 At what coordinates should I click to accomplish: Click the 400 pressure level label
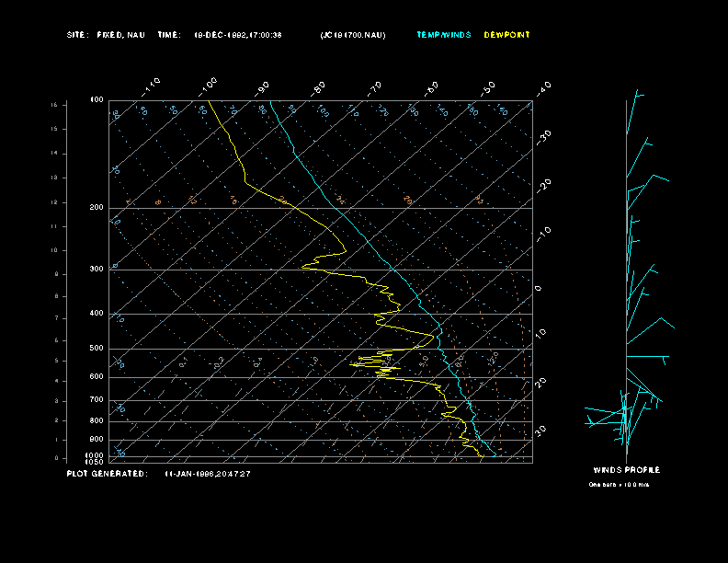click(x=97, y=314)
